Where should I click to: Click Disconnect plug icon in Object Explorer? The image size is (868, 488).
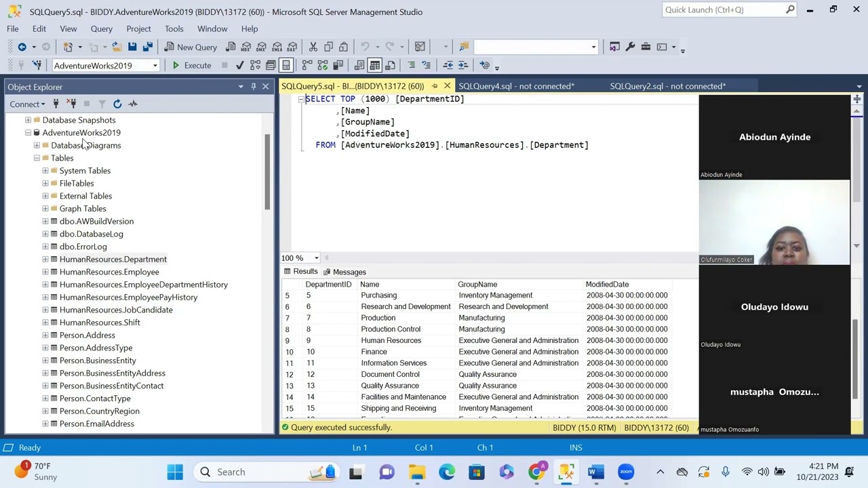coord(71,104)
